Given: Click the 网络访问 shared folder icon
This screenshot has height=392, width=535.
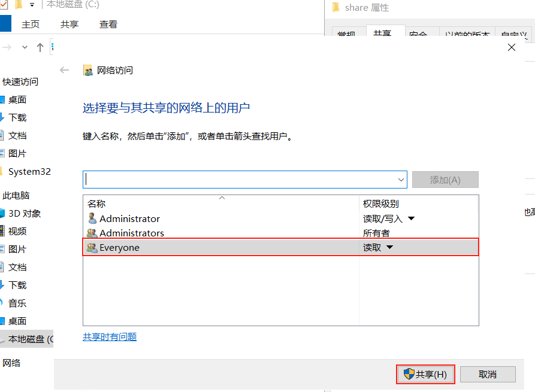Looking at the screenshot, I should pyautogui.click(x=87, y=70).
